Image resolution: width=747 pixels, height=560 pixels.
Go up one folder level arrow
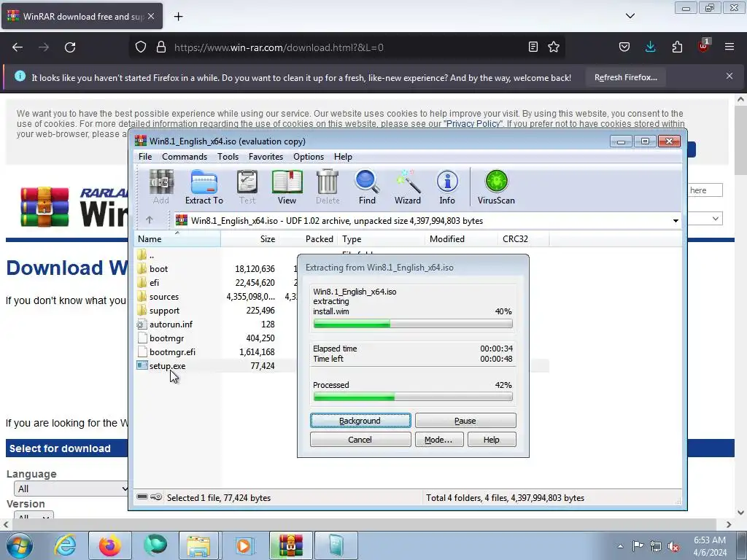[149, 220]
